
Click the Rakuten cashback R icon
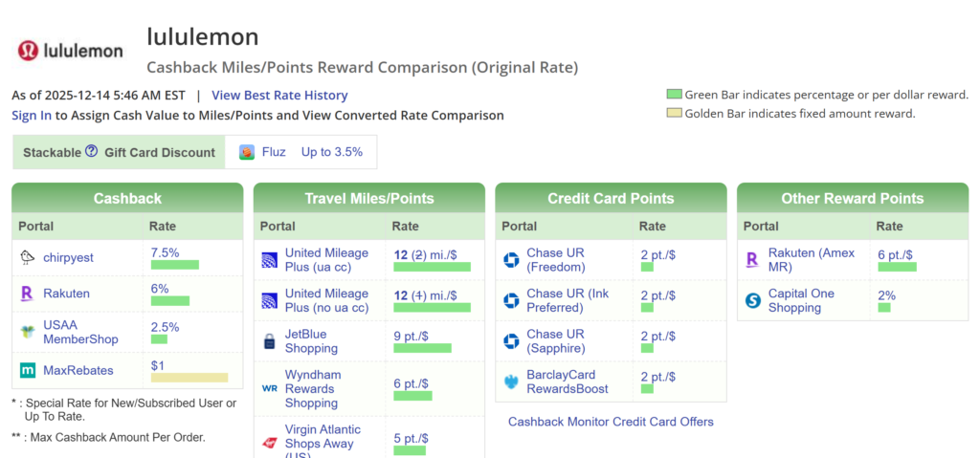28,294
